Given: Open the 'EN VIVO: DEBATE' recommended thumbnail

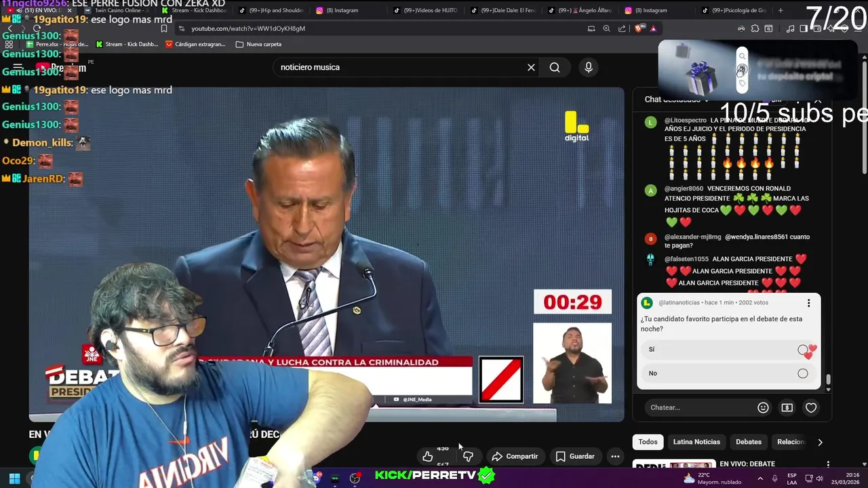Looking at the screenshot, I should pyautogui.click(x=673, y=465).
